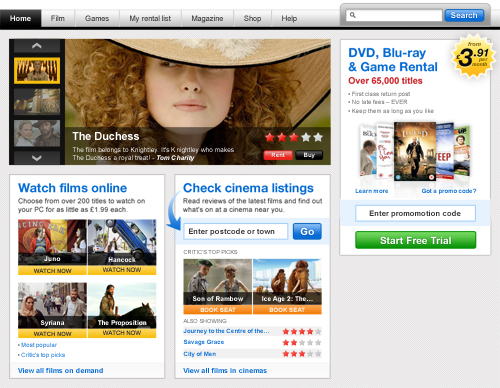Open the Magazine tab

(x=207, y=18)
